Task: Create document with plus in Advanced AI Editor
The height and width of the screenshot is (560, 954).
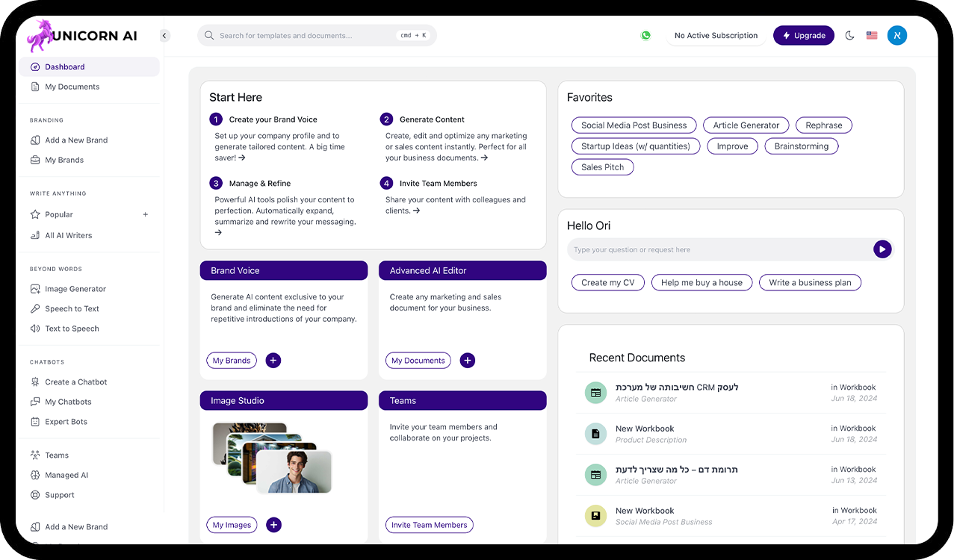Action: click(468, 361)
